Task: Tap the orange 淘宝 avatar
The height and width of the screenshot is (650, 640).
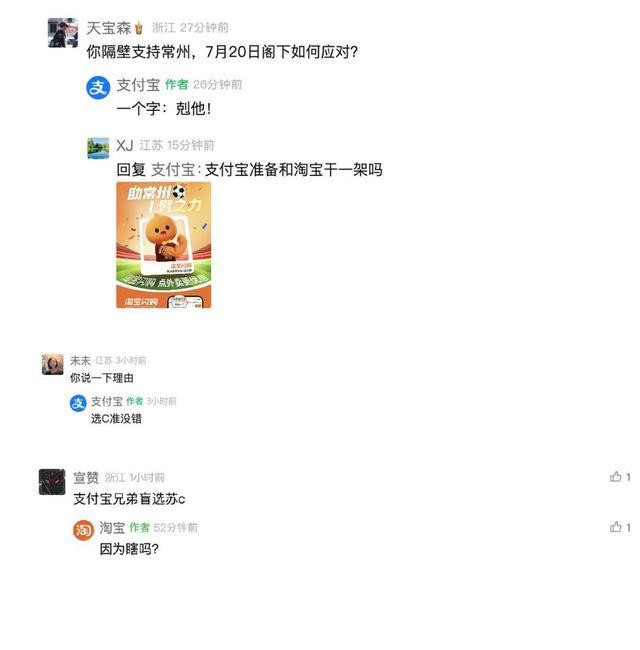Action: [84, 530]
